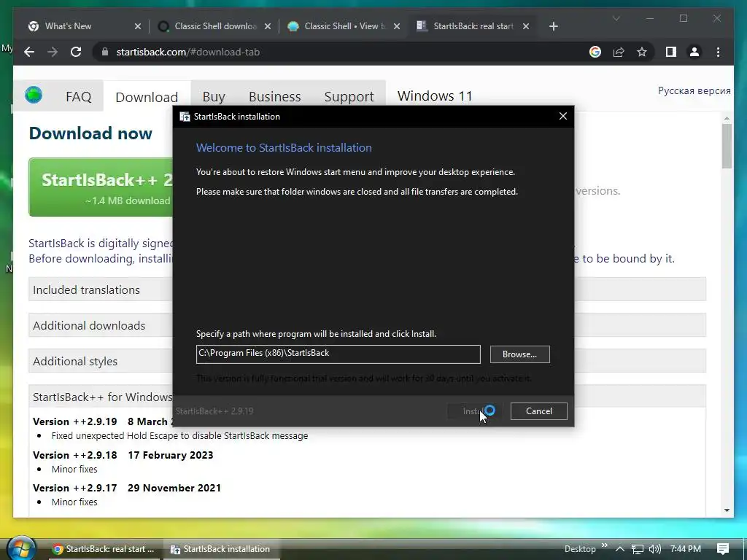This screenshot has height=560, width=747.
Task: Open Chrome tab search dropdown
Action: point(616,18)
